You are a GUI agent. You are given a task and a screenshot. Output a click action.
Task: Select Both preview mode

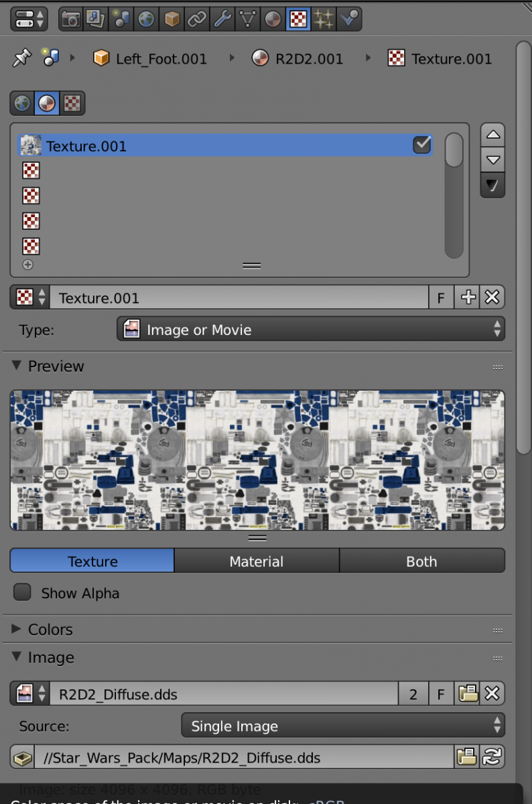421,561
